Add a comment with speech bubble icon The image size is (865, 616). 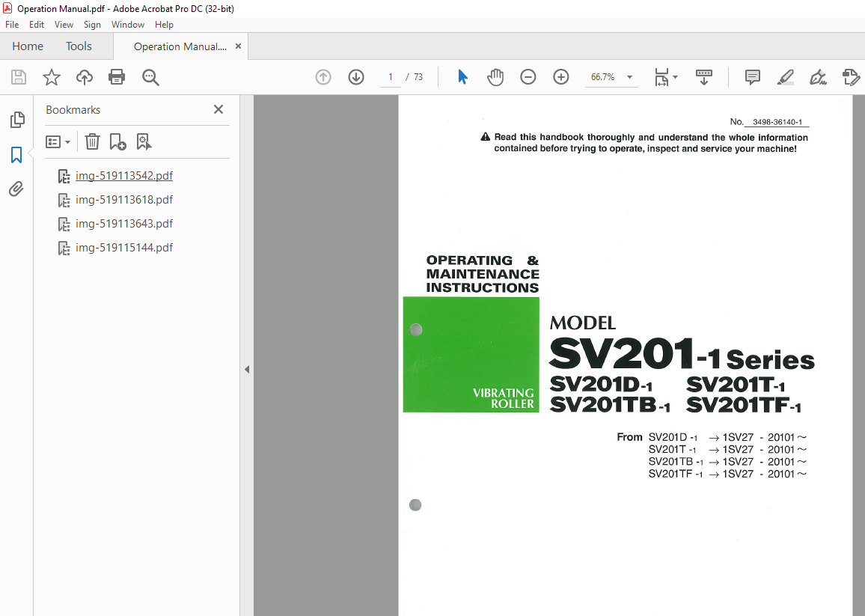(753, 77)
